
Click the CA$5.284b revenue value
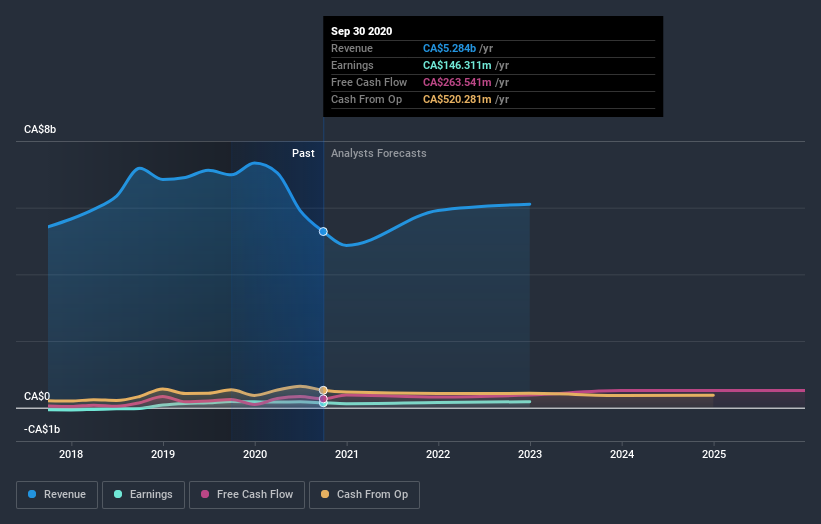[x=449, y=48]
